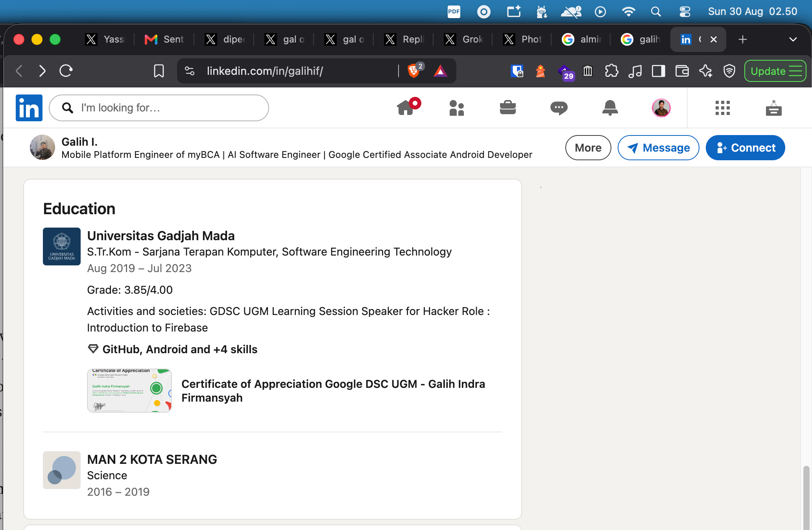
Task: Switch to the galih Google tab
Action: pyautogui.click(x=640, y=39)
